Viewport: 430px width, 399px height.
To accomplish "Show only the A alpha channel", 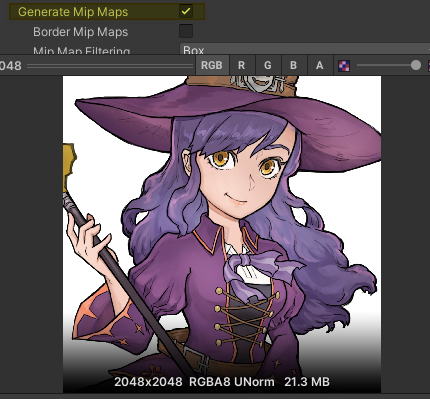I will tap(320, 65).
